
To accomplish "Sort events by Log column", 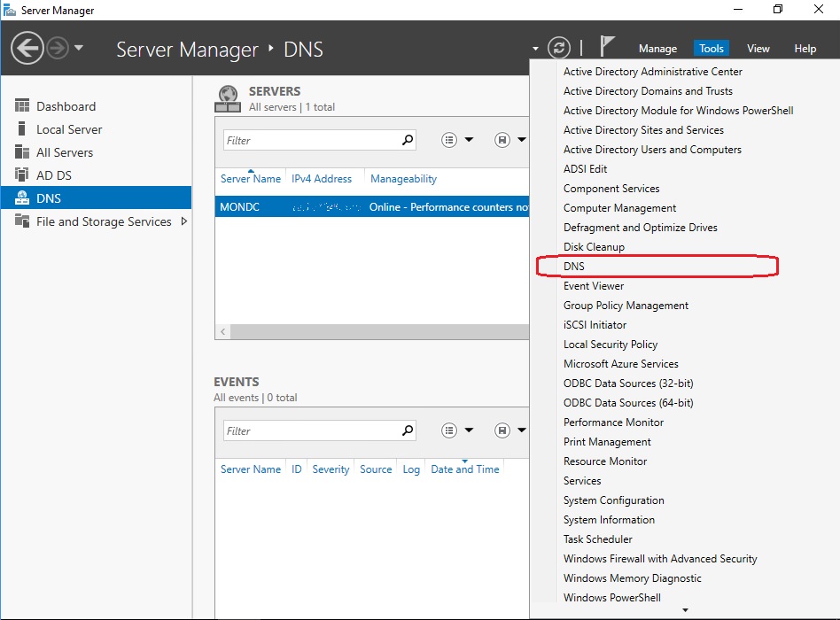I will (411, 469).
